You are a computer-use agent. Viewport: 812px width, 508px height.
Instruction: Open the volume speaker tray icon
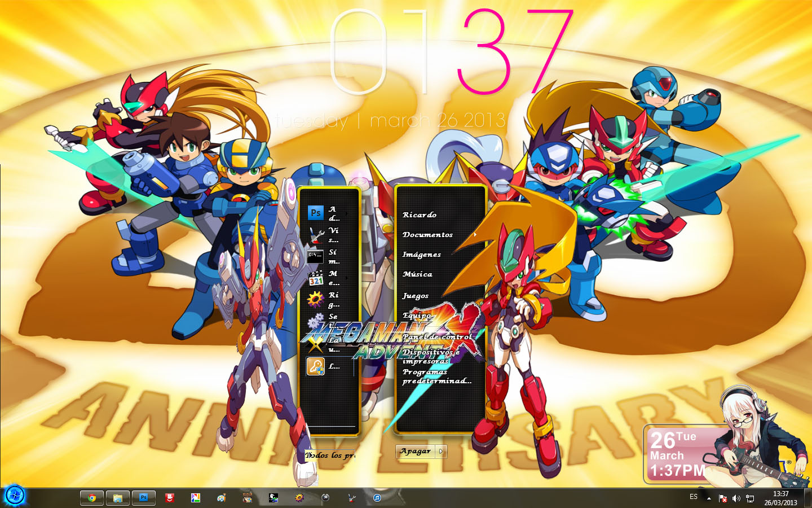(x=736, y=498)
